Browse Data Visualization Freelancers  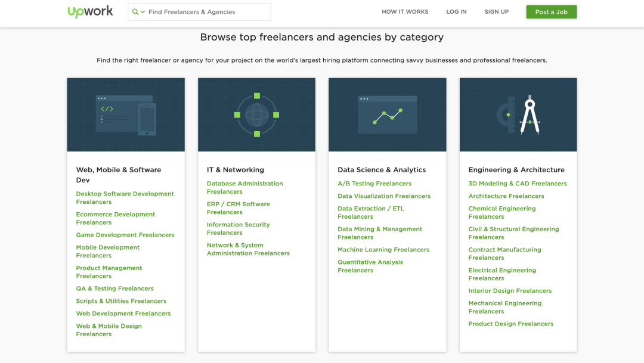click(x=384, y=196)
